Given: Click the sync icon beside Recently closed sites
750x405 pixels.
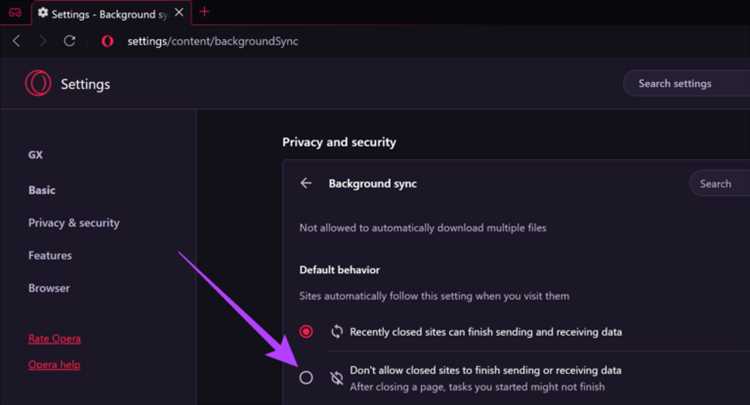Looking at the screenshot, I should pos(337,331).
